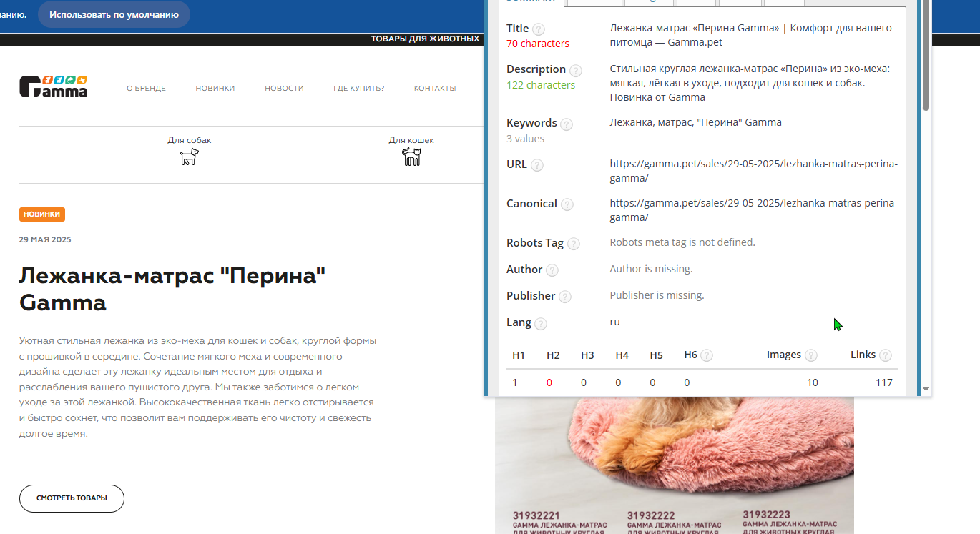Click the help icon beside Images header
Screen dimensions: 980x534
pyautogui.click(x=811, y=355)
